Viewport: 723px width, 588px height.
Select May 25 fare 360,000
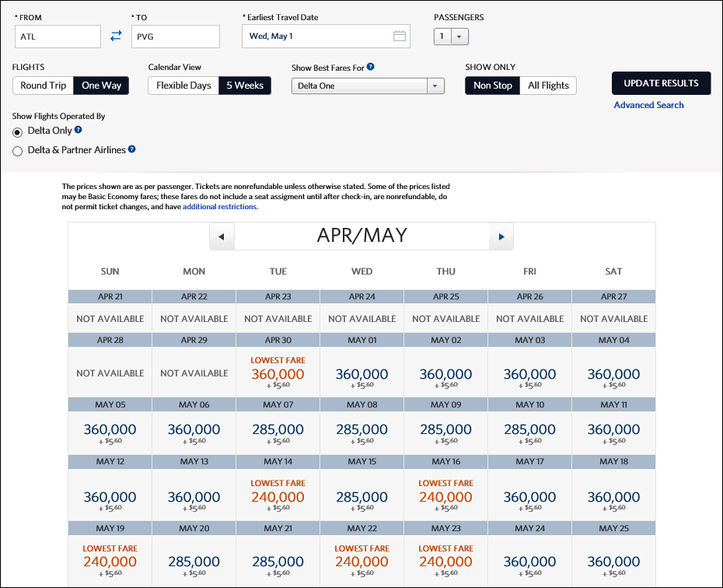(613, 561)
